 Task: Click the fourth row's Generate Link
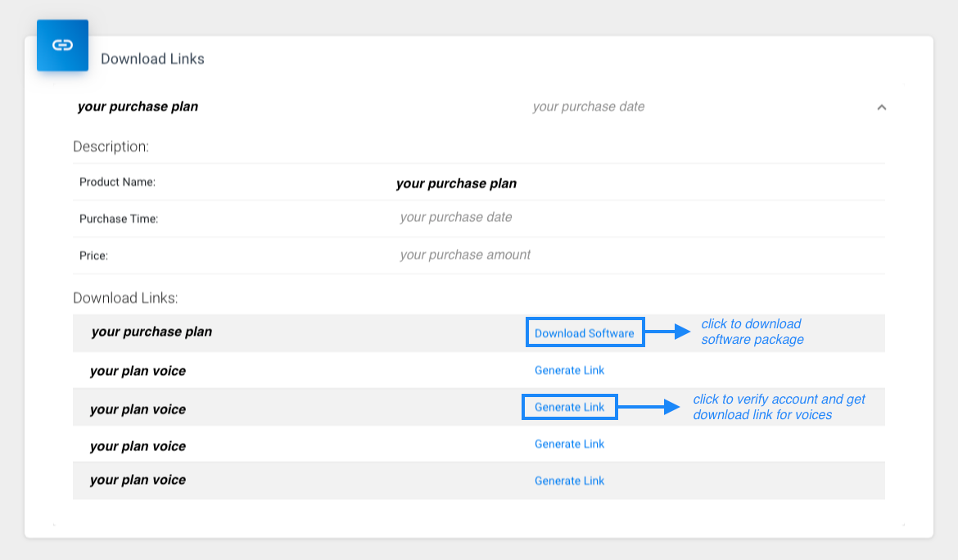(569, 444)
